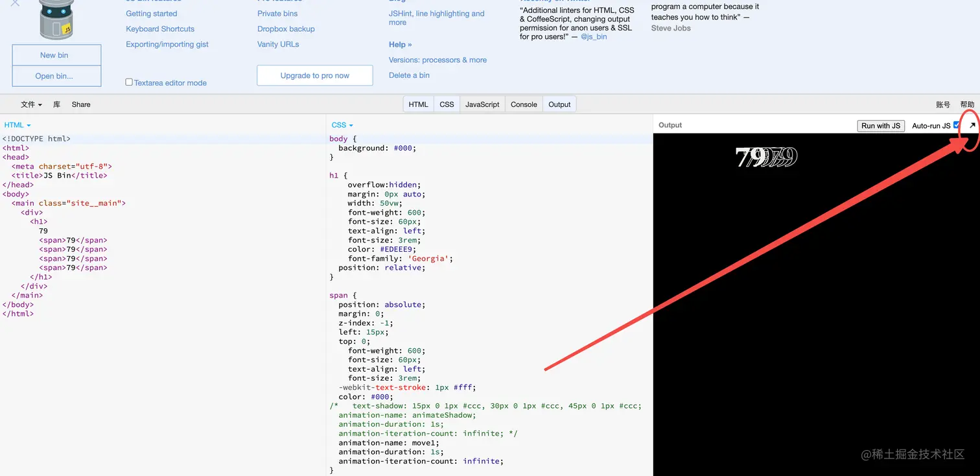The image size is (980, 476).
Task: Open the 帮助 help menu
Action: [967, 104]
